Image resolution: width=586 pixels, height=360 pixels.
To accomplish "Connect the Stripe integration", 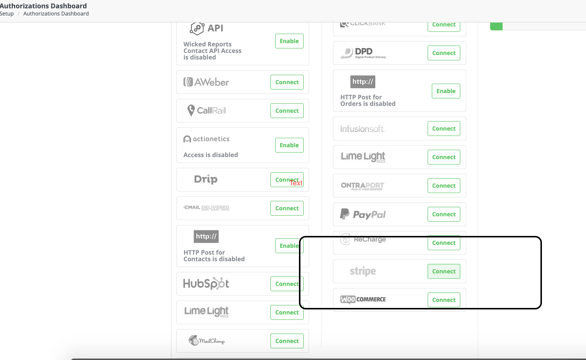I will click(x=444, y=271).
